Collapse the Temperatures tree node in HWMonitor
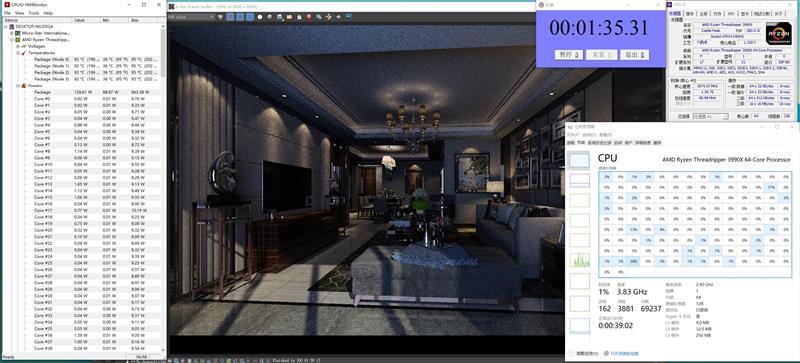Viewport: 800px width, 363px height. pyautogui.click(x=18, y=53)
